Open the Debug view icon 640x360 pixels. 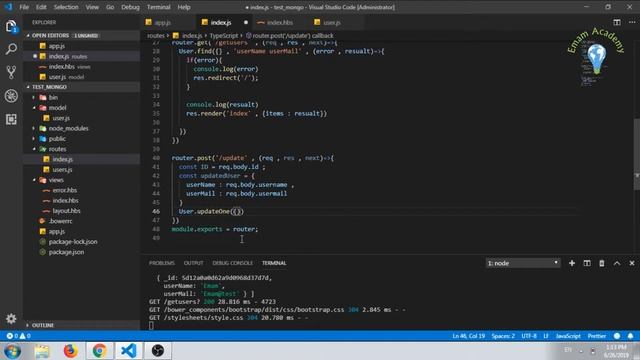coord(11,96)
